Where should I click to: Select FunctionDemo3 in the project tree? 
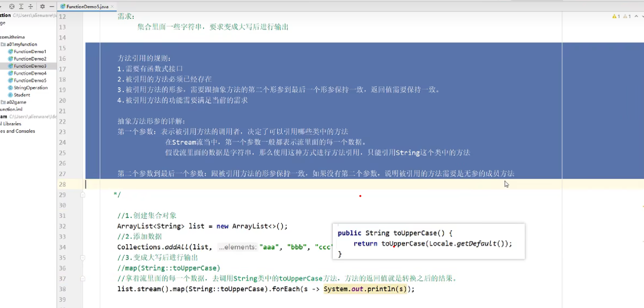[x=30, y=66]
